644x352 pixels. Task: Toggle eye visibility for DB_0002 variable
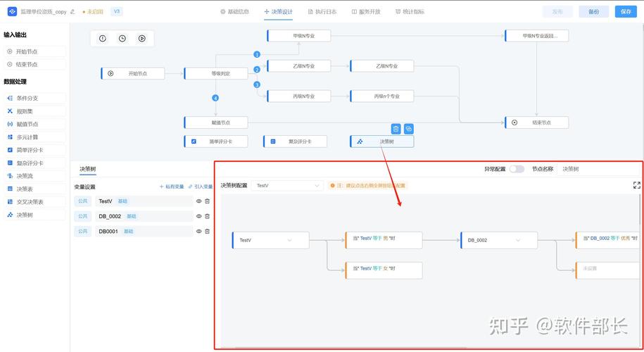[x=198, y=216]
